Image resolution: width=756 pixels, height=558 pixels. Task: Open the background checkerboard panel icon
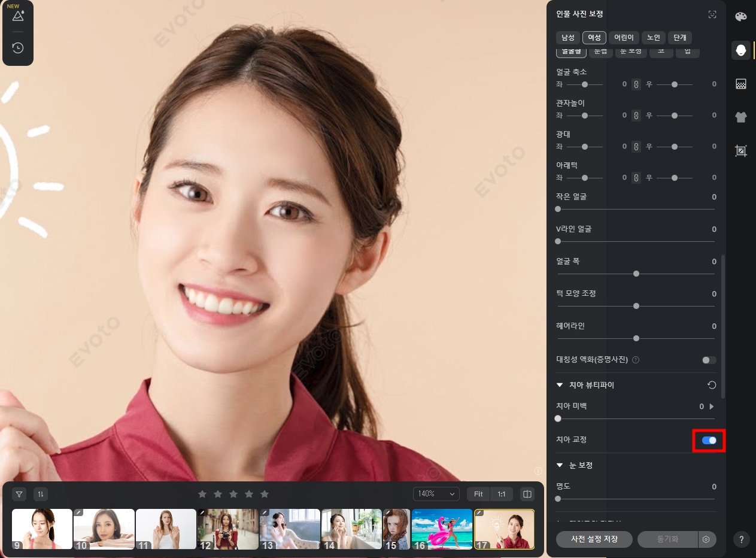pos(741,84)
